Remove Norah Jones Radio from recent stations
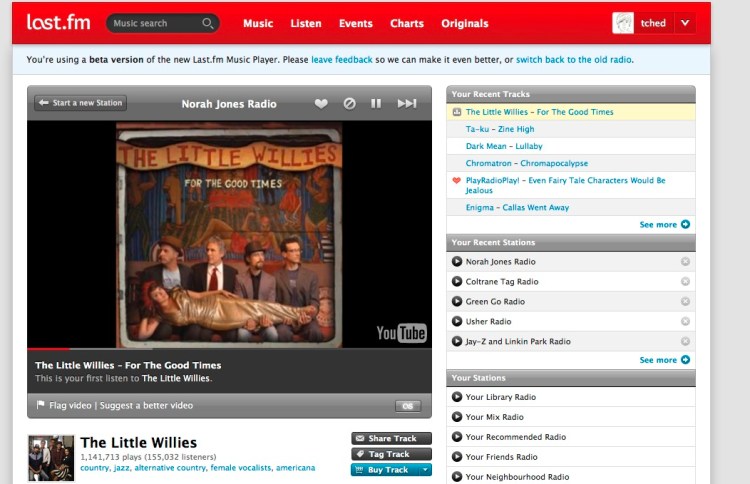 pos(685,262)
